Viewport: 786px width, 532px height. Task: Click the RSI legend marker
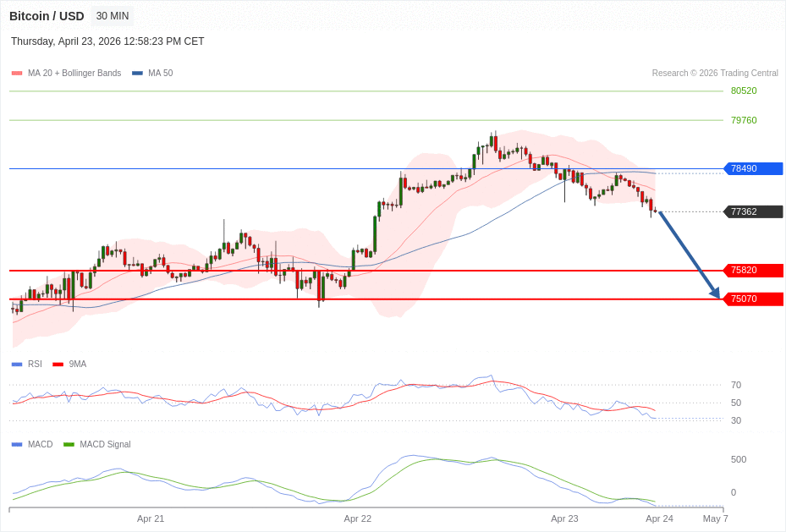[17, 365]
